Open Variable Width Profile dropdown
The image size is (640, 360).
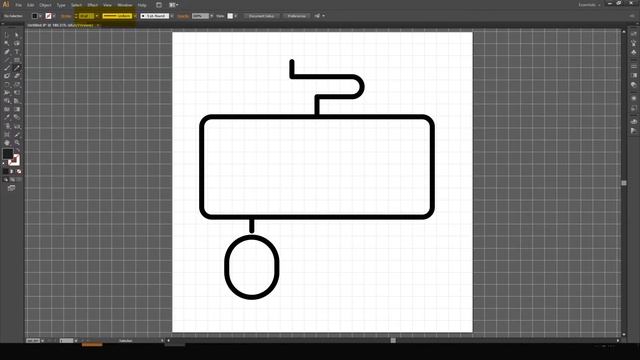coord(135,16)
